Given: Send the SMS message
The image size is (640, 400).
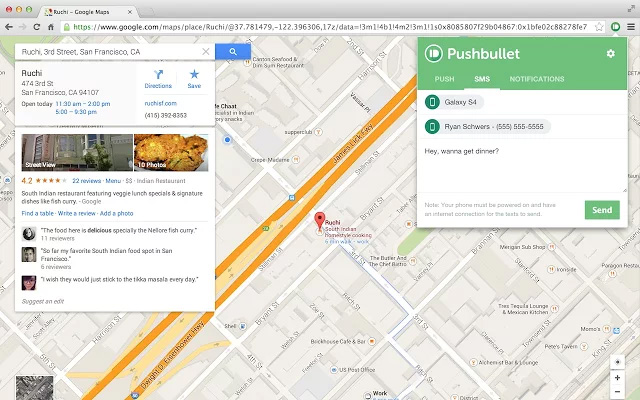Looking at the screenshot, I should tap(602, 210).
